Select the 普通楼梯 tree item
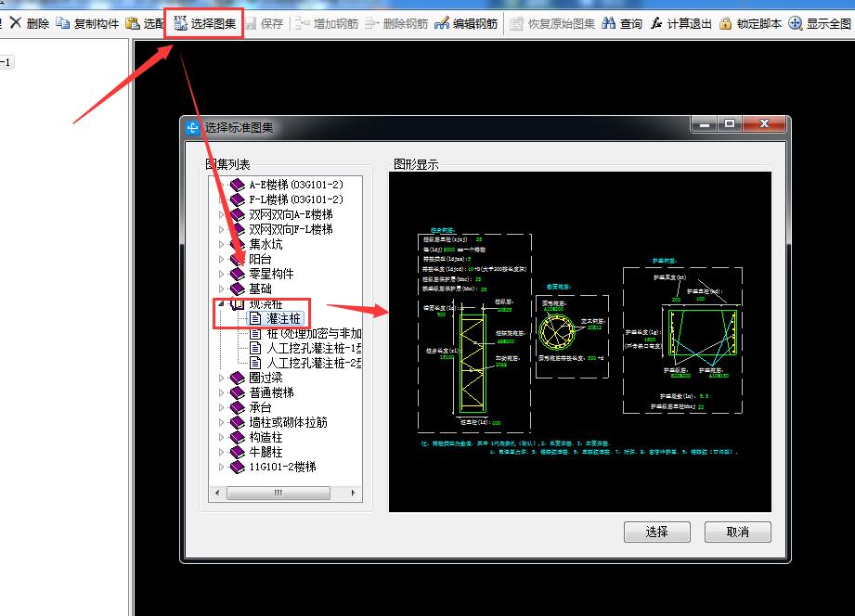The width and height of the screenshot is (855, 616). pos(272,392)
